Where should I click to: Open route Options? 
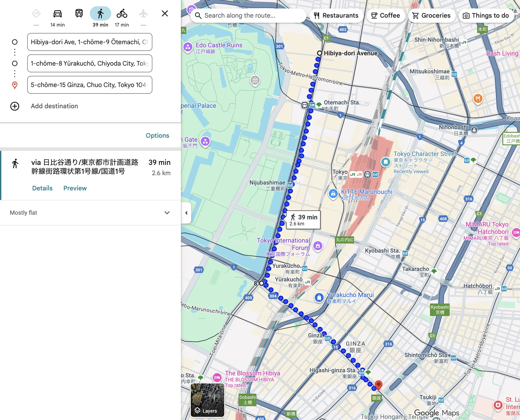(157, 135)
